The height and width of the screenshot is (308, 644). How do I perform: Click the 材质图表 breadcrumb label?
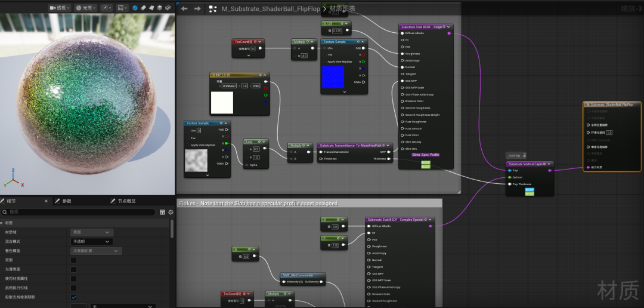tap(342, 8)
